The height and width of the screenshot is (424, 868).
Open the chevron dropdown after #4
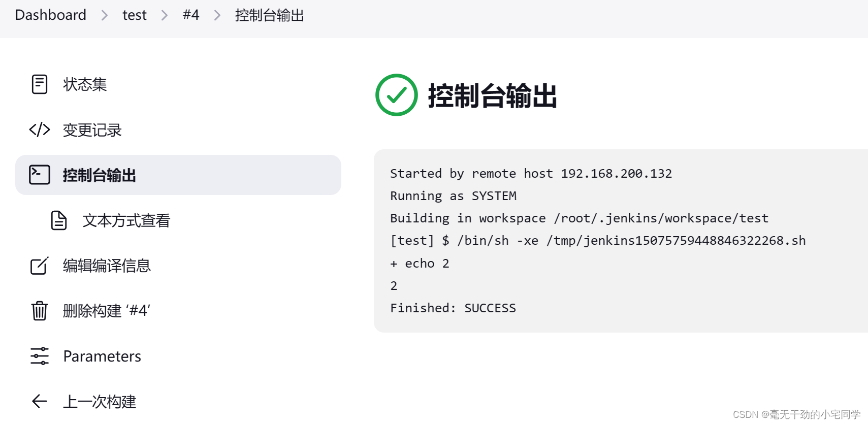(x=217, y=15)
